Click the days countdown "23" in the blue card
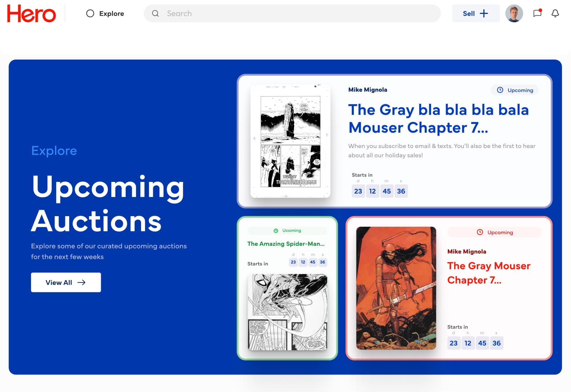The height and width of the screenshot is (392, 571). (x=358, y=191)
